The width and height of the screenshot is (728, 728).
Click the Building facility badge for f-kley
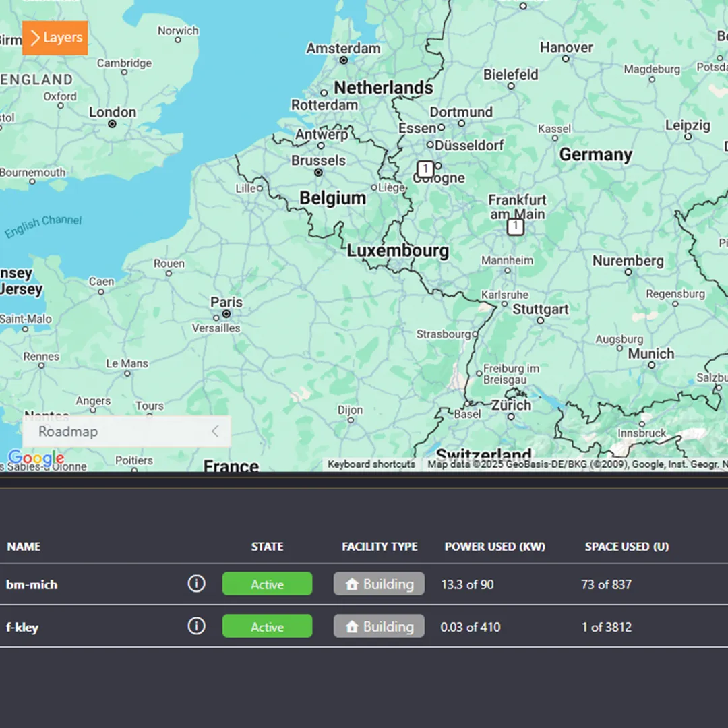[379, 626]
